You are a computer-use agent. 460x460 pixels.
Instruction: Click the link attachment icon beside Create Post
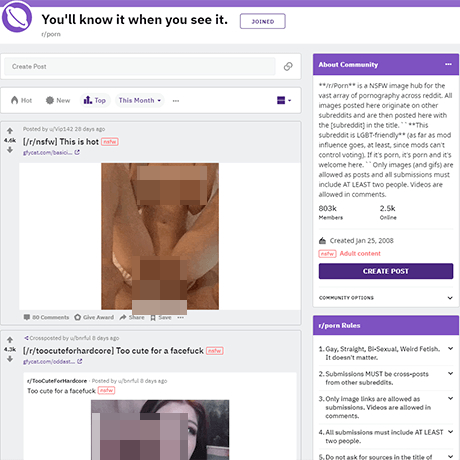coord(288,66)
